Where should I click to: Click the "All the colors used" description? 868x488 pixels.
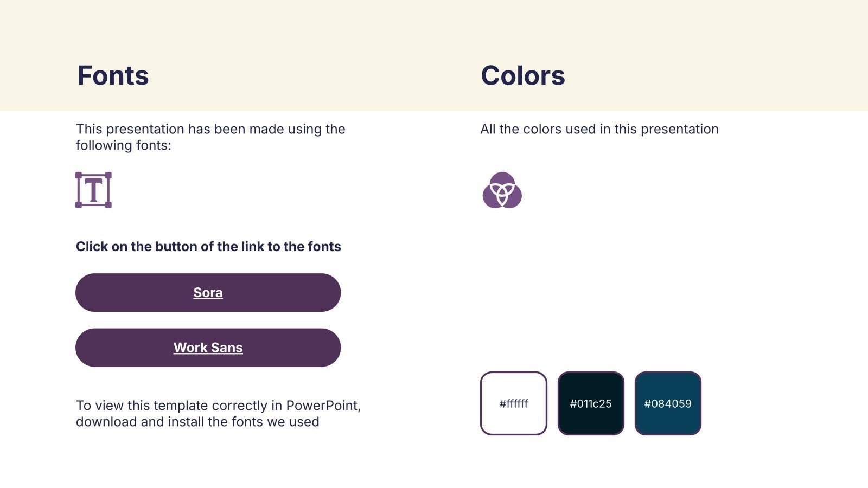click(599, 129)
